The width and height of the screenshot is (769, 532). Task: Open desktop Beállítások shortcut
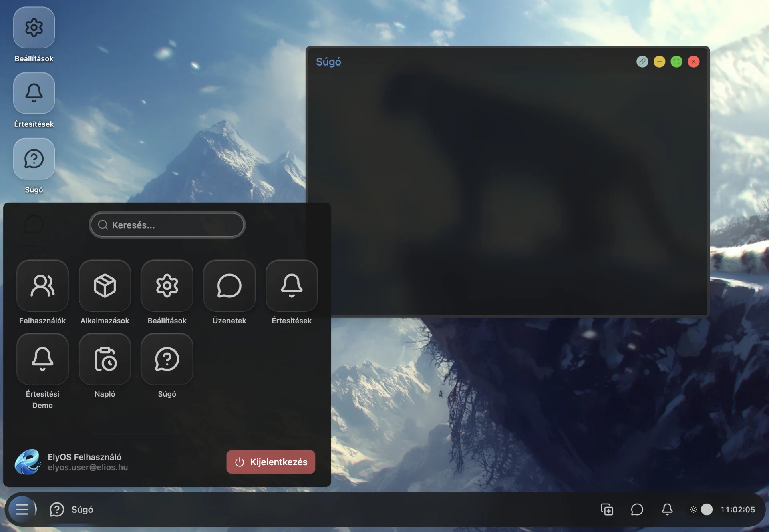click(x=34, y=28)
